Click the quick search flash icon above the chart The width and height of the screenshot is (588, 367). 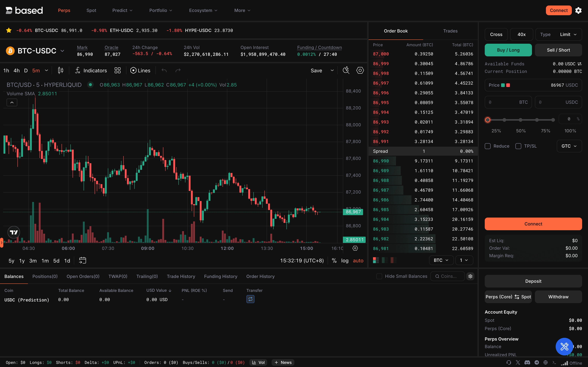(346, 70)
